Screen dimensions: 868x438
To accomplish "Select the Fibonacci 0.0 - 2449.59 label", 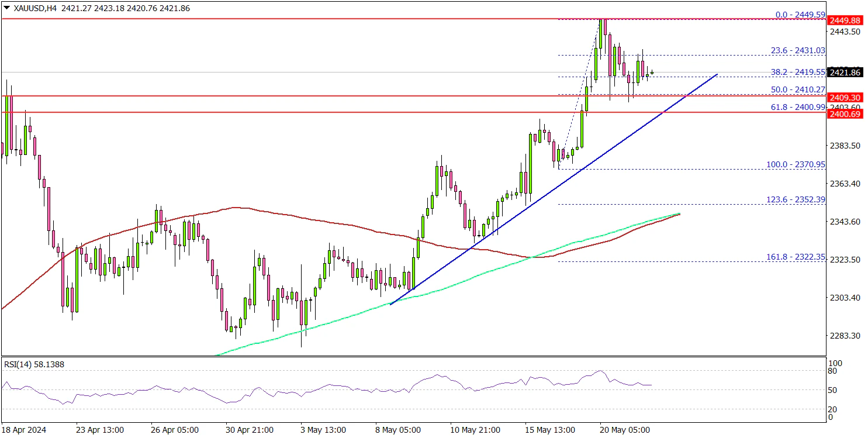I will point(796,14).
